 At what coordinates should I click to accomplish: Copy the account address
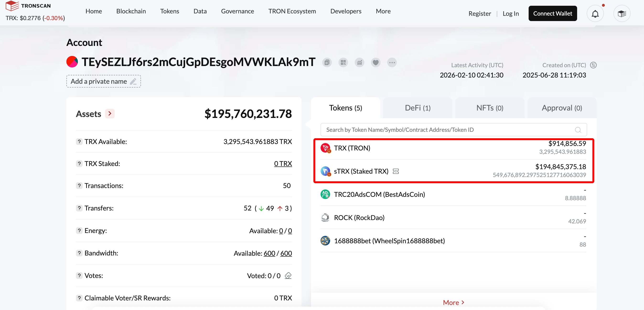327,63
